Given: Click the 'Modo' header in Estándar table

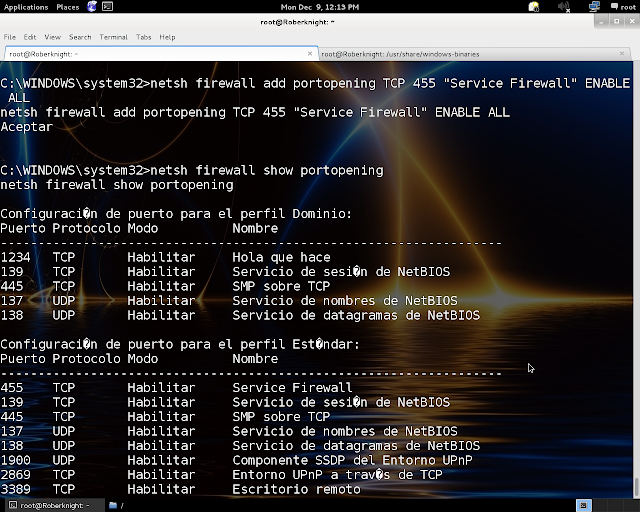Looking at the screenshot, I should coord(142,359).
